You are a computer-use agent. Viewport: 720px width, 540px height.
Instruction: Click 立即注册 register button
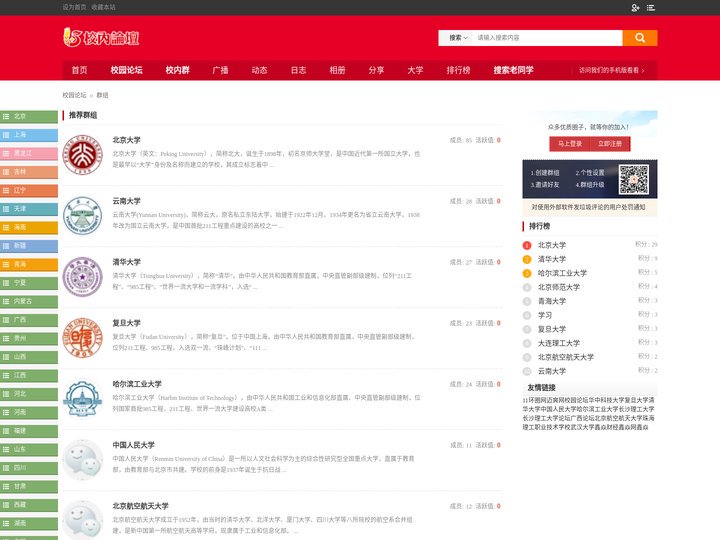610,144
